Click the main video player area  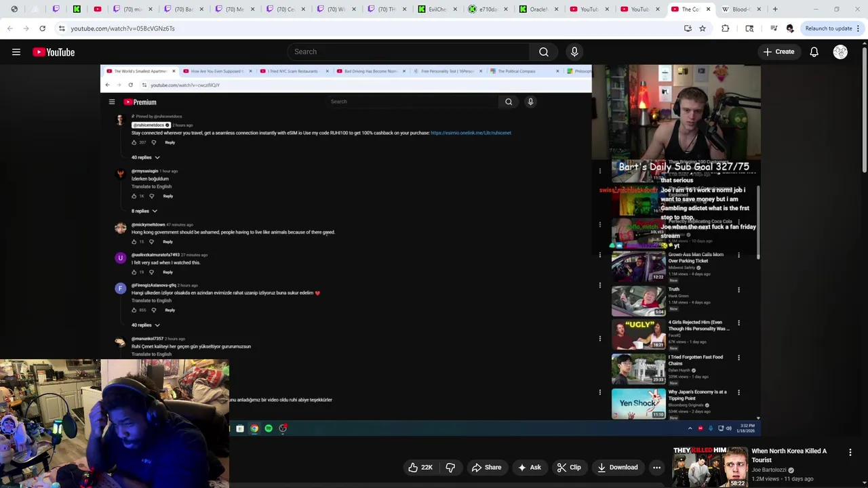click(x=431, y=251)
